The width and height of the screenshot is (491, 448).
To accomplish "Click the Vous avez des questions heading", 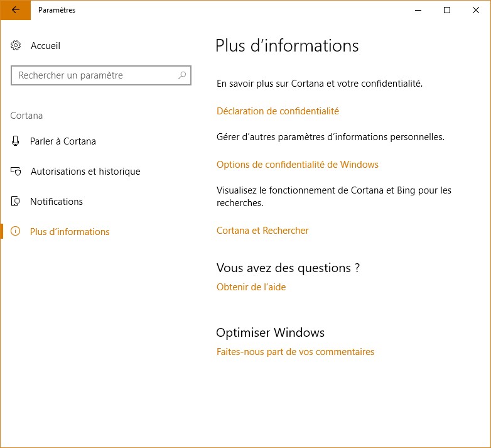I will (x=288, y=268).
